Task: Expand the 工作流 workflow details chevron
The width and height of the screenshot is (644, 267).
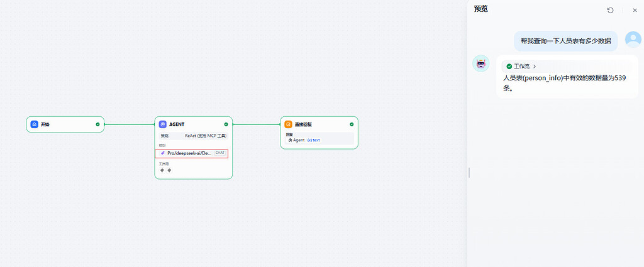Action: pos(535,66)
